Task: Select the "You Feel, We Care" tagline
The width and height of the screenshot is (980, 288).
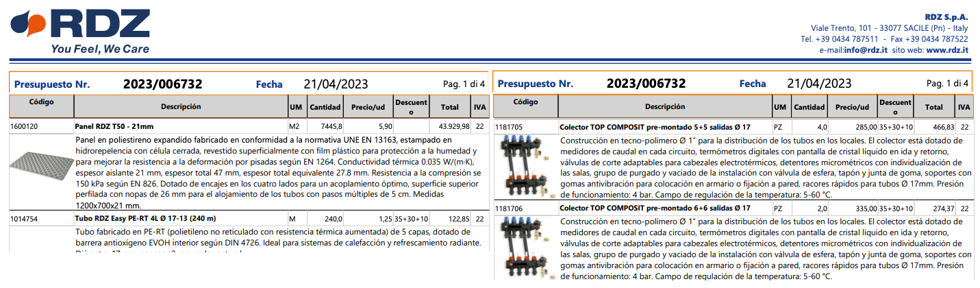Action: coord(100,49)
